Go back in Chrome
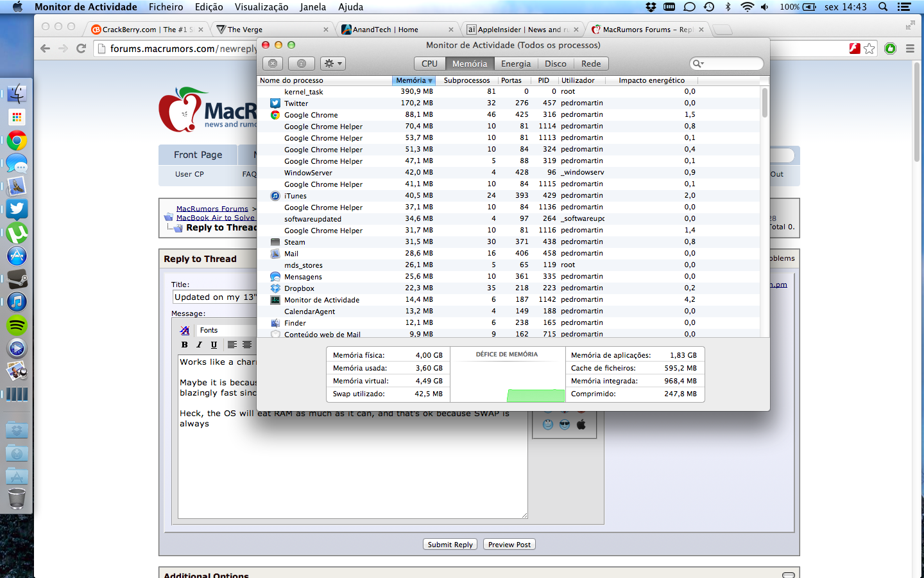Image resolution: width=924 pixels, height=578 pixels. (x=44, y=48)
